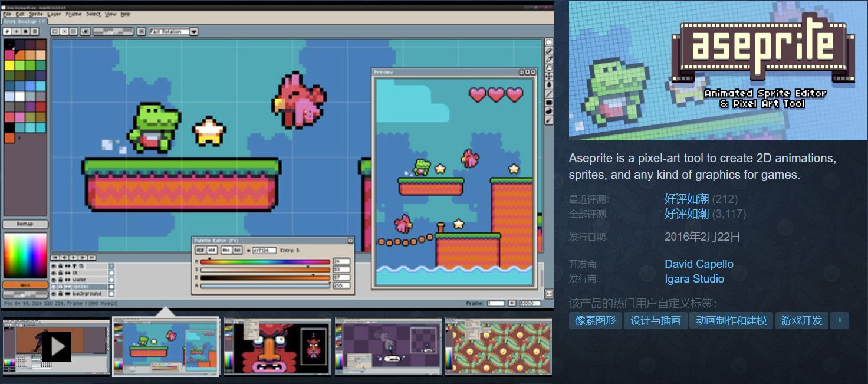868x384 pixels.
Task: Click the rainbow color spectrum picker
Action: point(25,255)
